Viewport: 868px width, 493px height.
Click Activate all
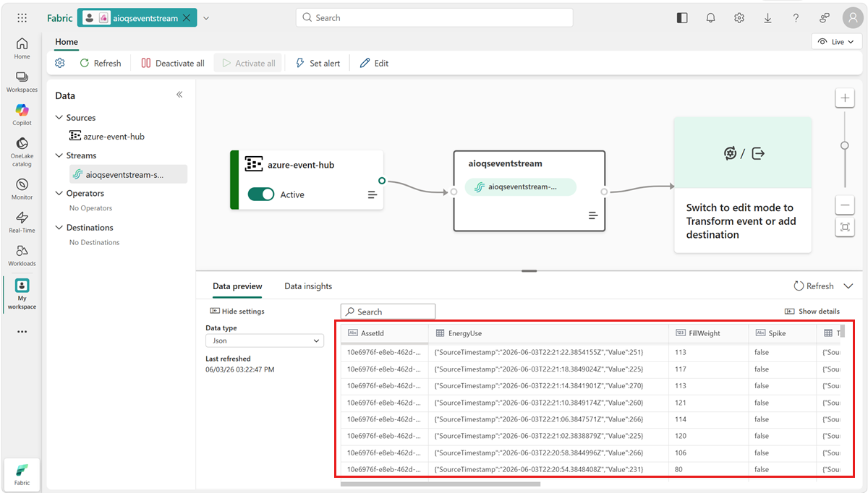pos(248,63)
